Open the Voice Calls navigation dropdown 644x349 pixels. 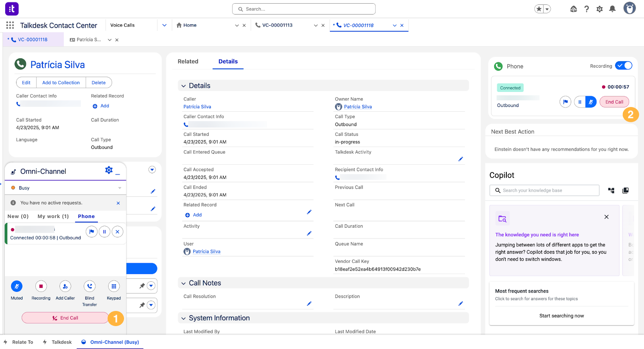(164, 25)
